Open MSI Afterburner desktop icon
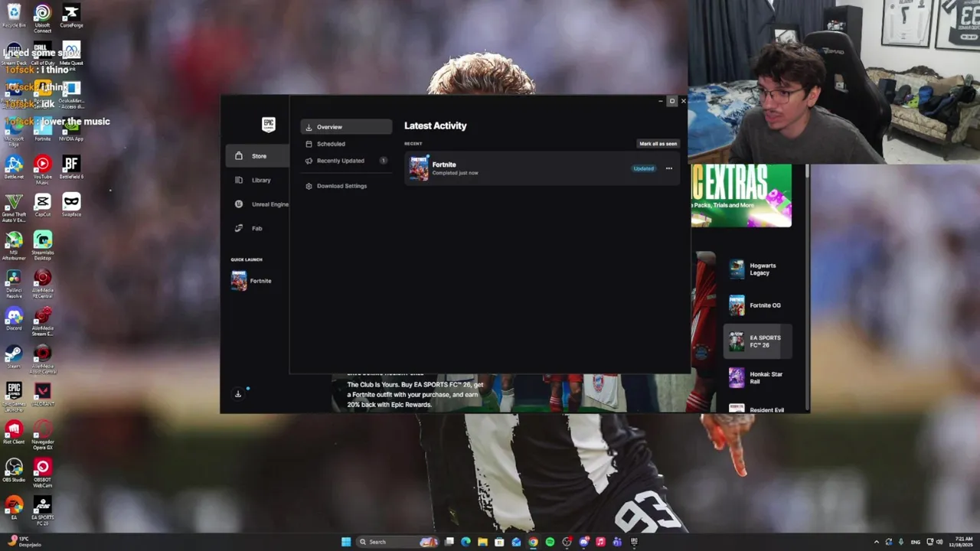The image size is (980, 551). [x=14, y=246]
